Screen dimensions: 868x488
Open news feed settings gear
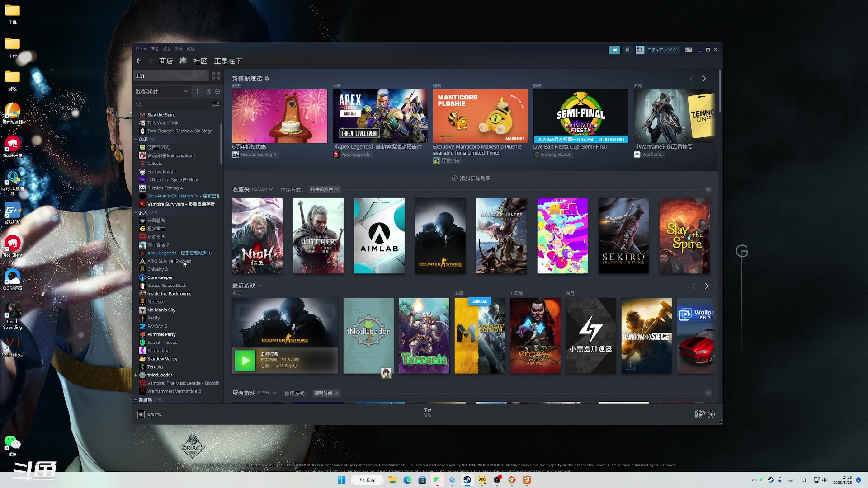[x=267, y=79]
